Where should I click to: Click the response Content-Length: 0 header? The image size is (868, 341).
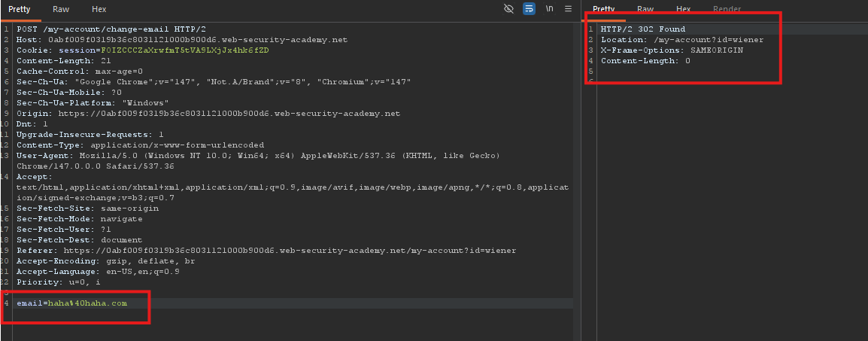tap(646, 61)
